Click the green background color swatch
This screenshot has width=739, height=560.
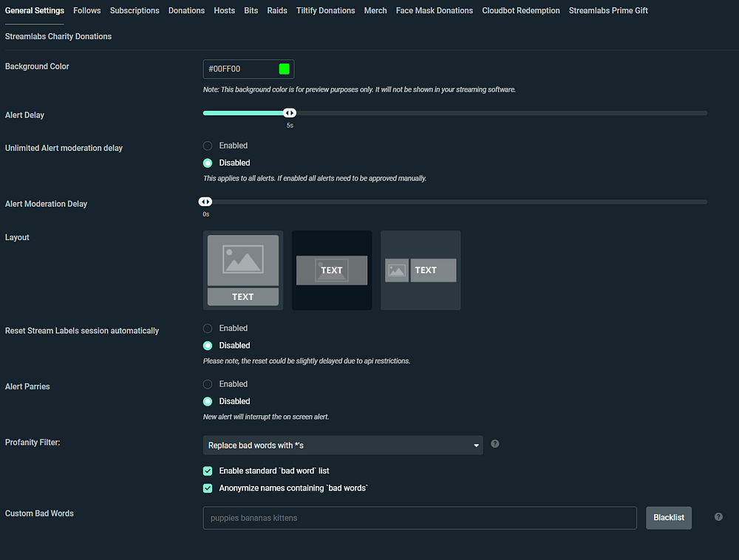285,69
